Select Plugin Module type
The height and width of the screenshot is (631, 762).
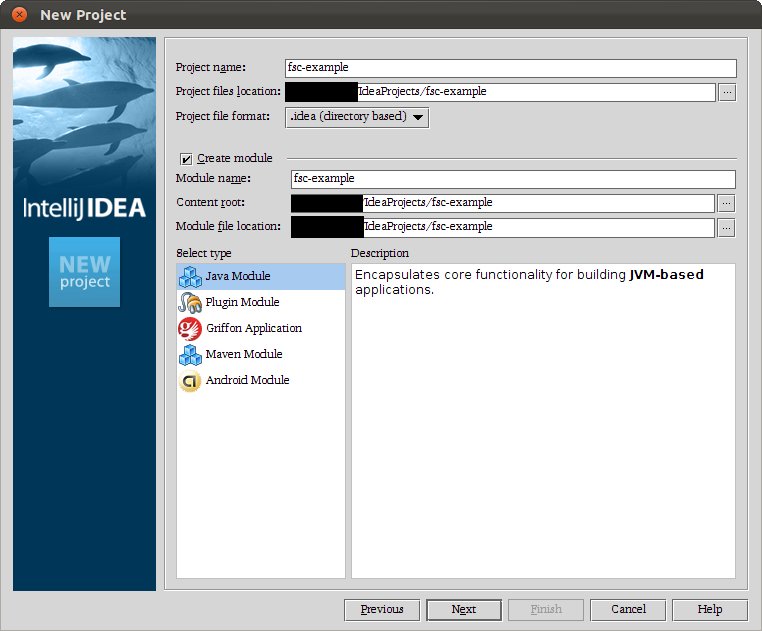coord(261,302)
